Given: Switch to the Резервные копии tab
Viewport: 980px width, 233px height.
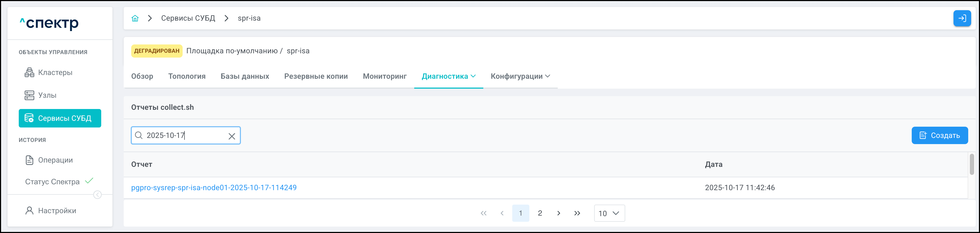Looking at the screenshot, I should 316,76.
